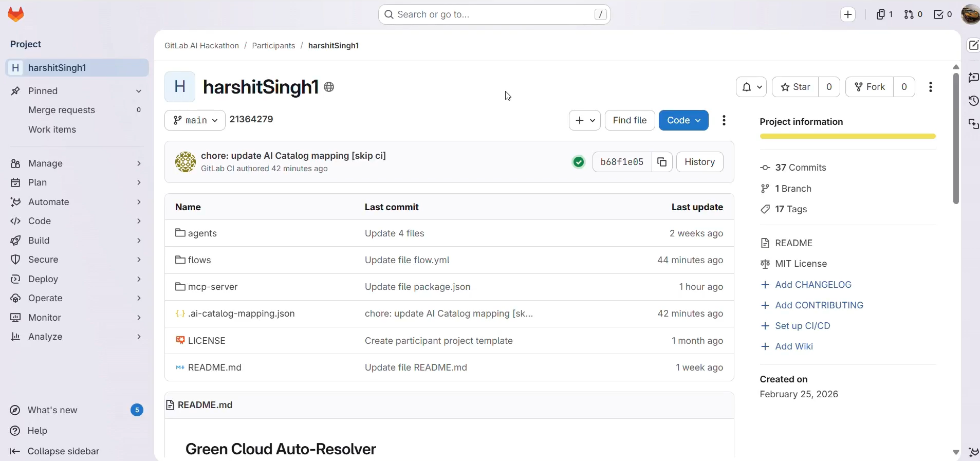Open assigned issues counter icon

coord(884,14)
